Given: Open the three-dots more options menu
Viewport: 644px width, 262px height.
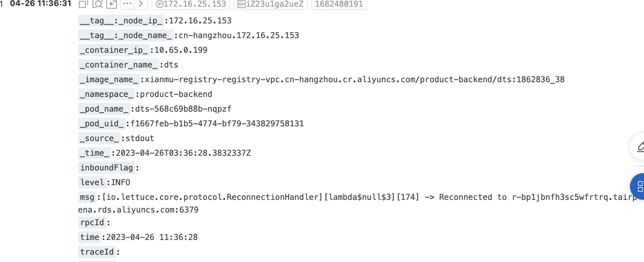Looking at the screenshot, I should click(127, 4).
